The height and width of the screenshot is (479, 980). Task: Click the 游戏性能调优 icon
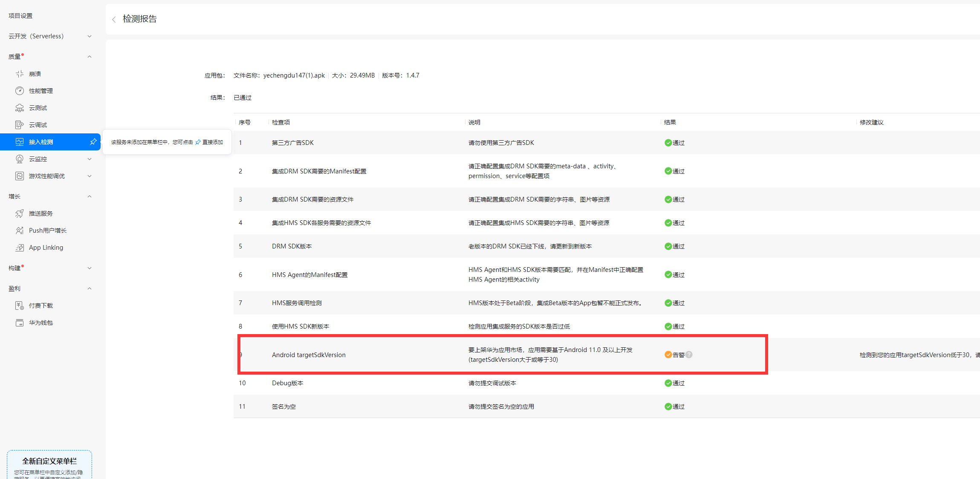click(20, 176)
